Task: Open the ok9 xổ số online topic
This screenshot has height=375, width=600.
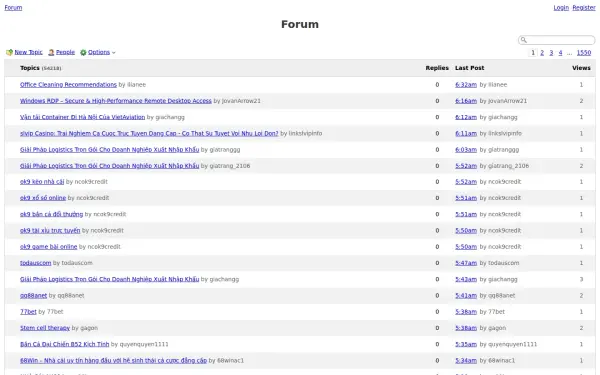Action: point(43,198)
